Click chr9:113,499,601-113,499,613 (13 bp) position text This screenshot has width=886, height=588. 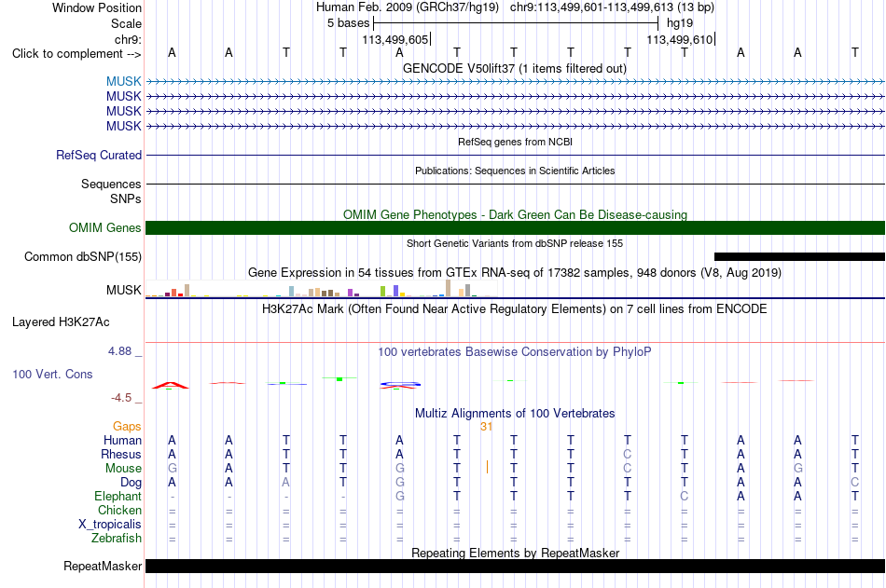pos(612,7)
